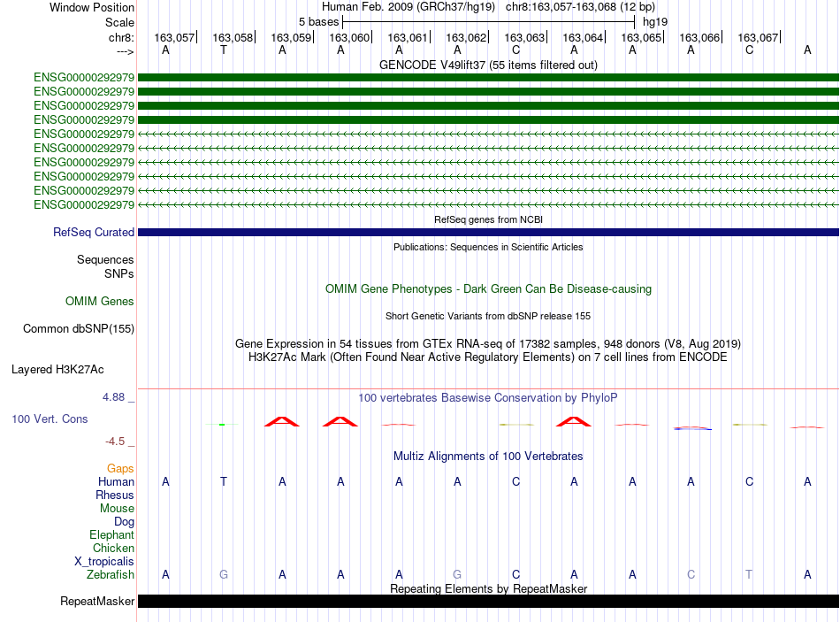Viewport: 840px width, 622px height.
Task: Select the X_tropicalis species row label
Action: 104,562
